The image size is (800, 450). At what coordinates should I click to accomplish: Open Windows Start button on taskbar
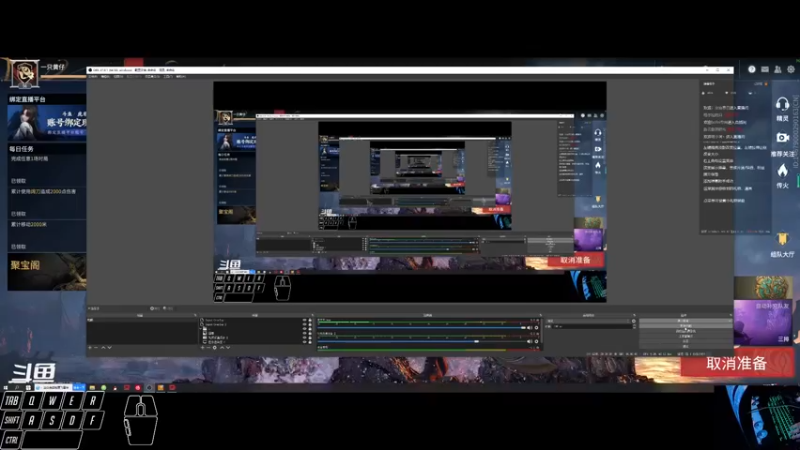[x=6, y=388]
